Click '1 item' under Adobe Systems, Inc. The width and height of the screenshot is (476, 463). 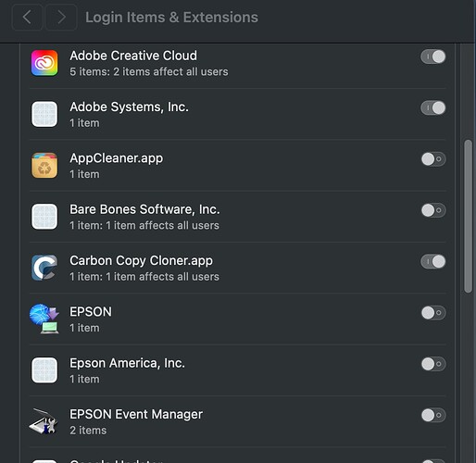[84, 123]
